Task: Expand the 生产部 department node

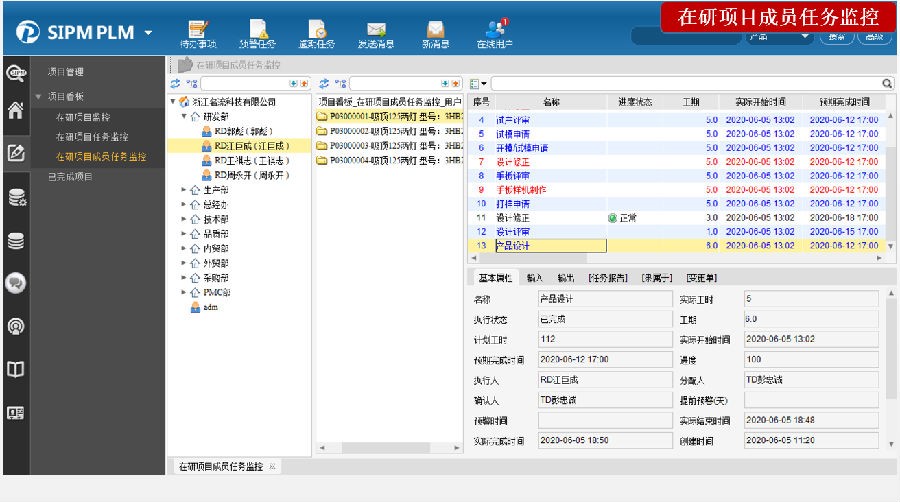Action: [184, 189]
